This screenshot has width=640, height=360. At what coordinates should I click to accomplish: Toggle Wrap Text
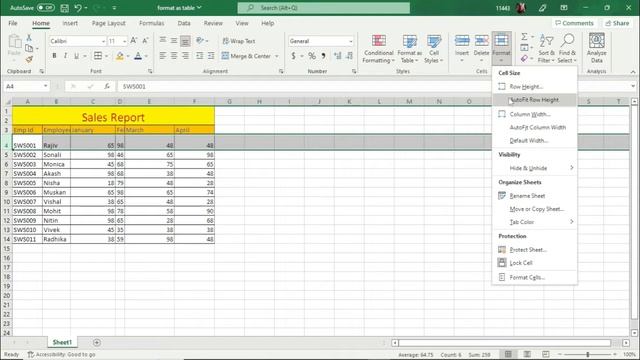click(x=239, y=41)
